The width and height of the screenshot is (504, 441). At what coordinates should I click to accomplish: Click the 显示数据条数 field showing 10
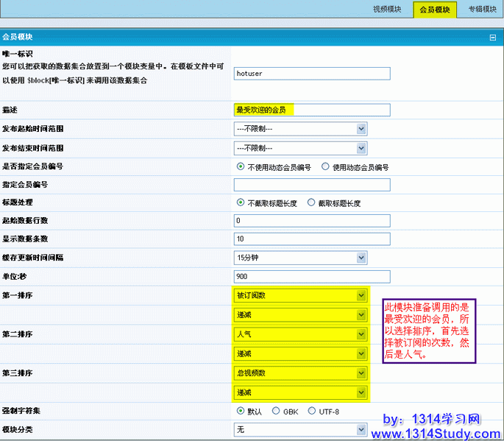[x=311, y=239]
